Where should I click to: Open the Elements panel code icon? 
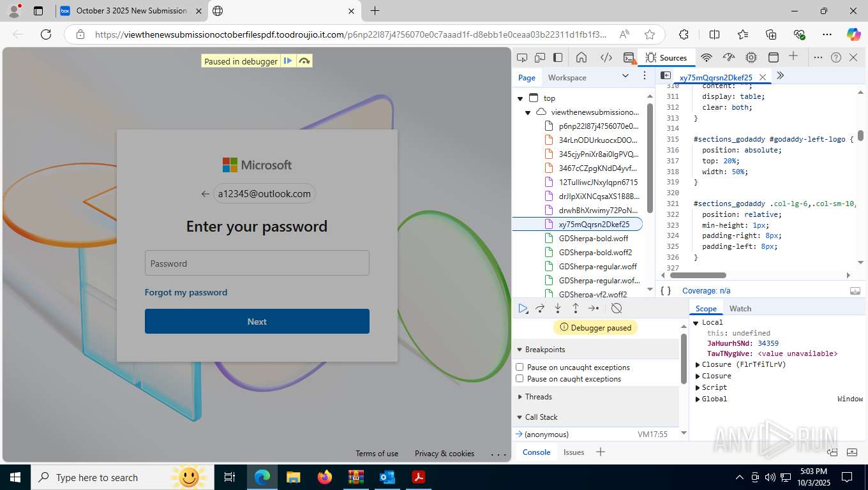point(606,57)
